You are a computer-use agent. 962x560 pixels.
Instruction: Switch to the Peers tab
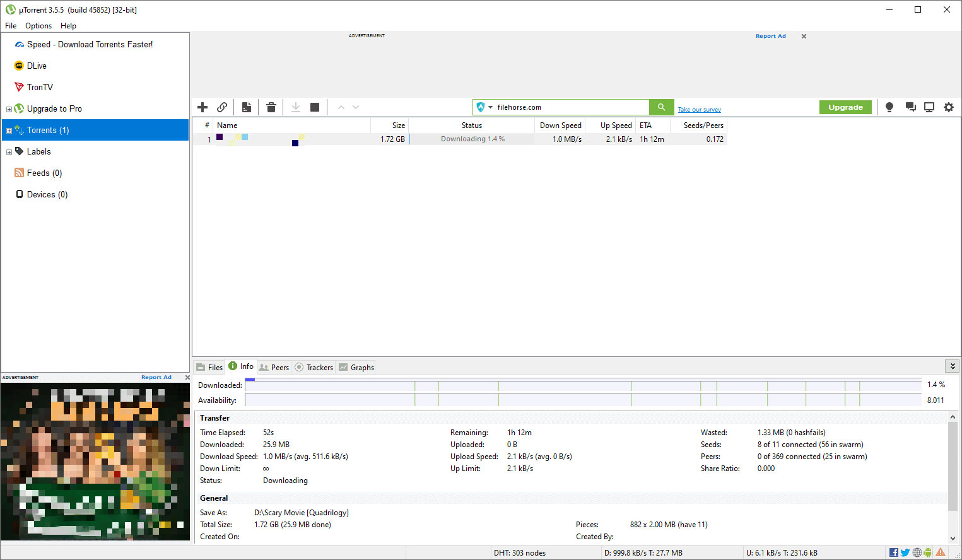[274, 368]
